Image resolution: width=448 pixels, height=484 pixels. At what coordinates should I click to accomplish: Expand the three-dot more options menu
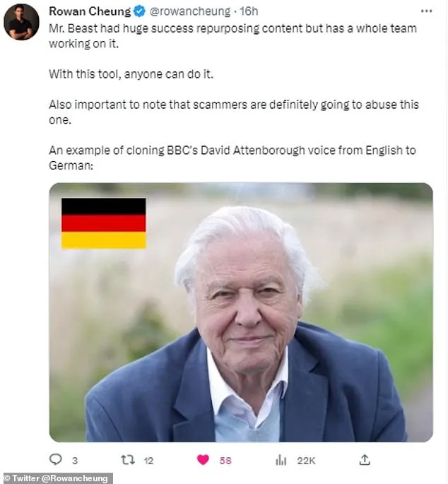[426, 11]
